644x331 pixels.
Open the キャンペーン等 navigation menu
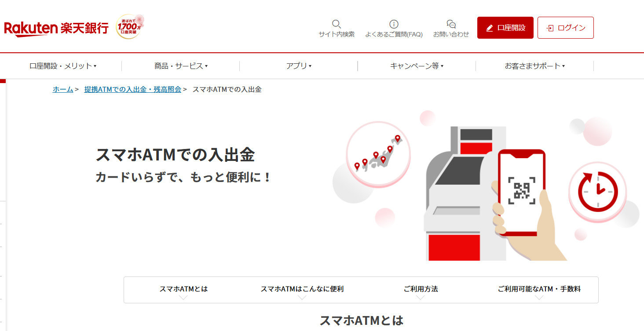tap(416, 66)
